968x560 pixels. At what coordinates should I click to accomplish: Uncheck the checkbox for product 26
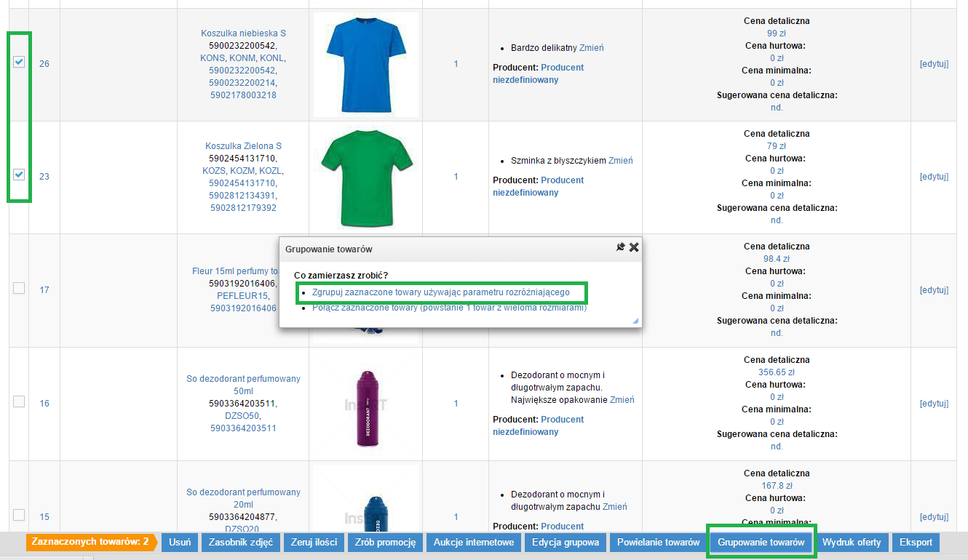(19, 63)
